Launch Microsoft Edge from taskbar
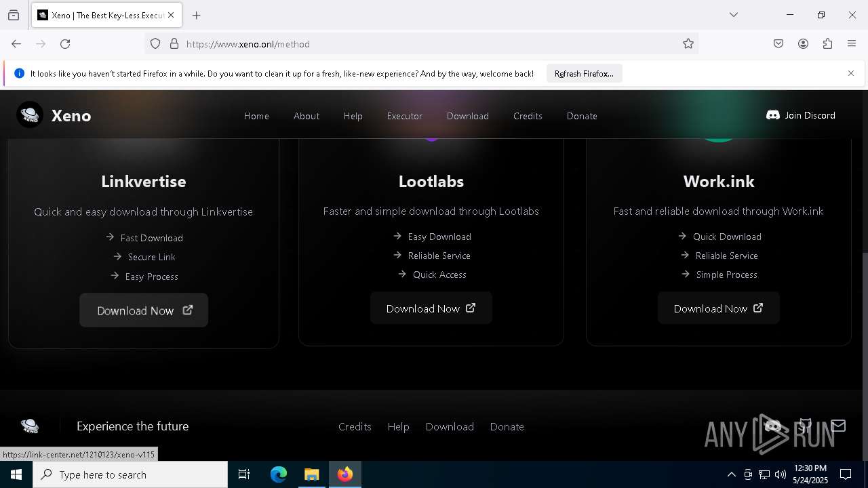This screenshot has width=868, height=488. click(279, 474)
